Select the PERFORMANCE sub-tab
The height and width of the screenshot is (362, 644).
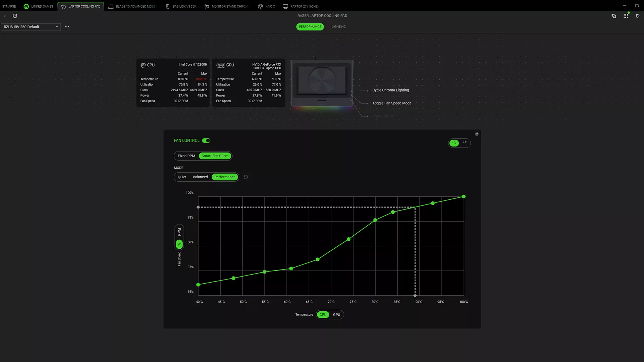[x=310, y=27]
